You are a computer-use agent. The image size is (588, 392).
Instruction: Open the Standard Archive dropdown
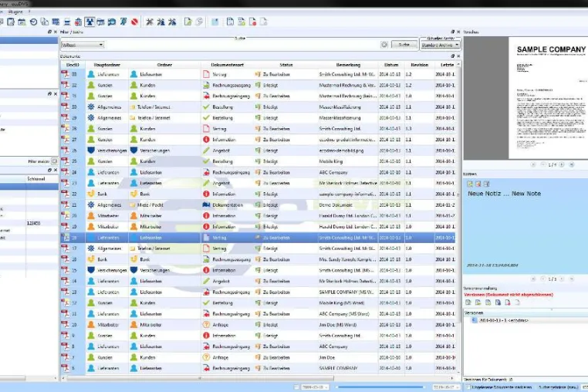440,45
